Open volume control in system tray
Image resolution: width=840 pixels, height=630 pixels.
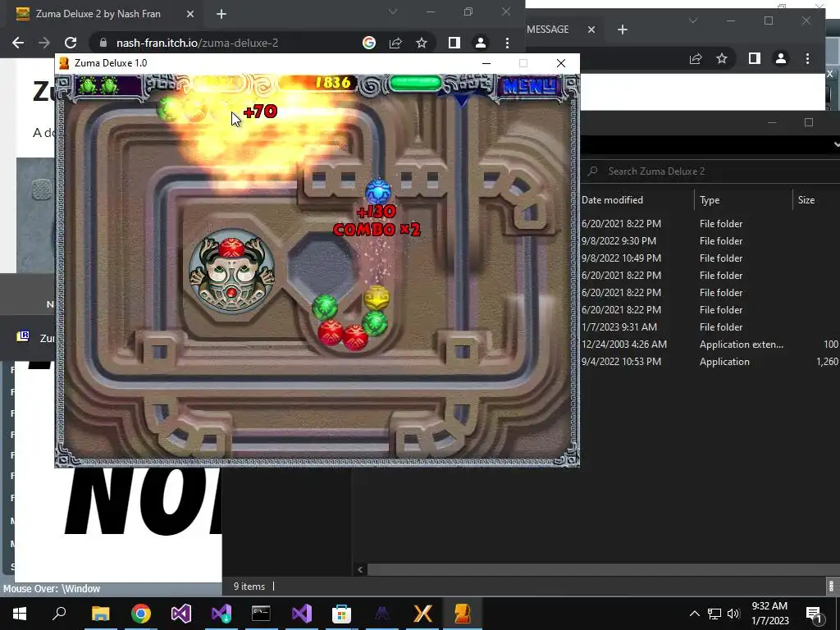point(733,614)
